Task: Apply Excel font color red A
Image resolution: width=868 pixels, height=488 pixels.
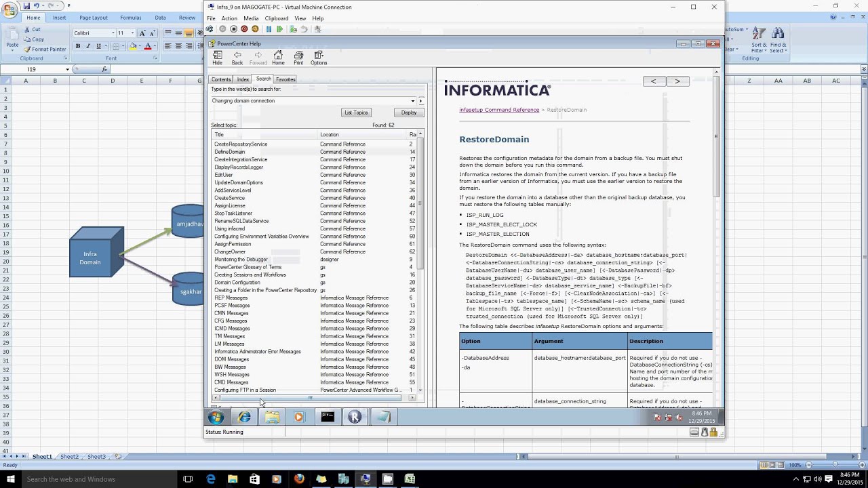Action: tap(149, 46)
